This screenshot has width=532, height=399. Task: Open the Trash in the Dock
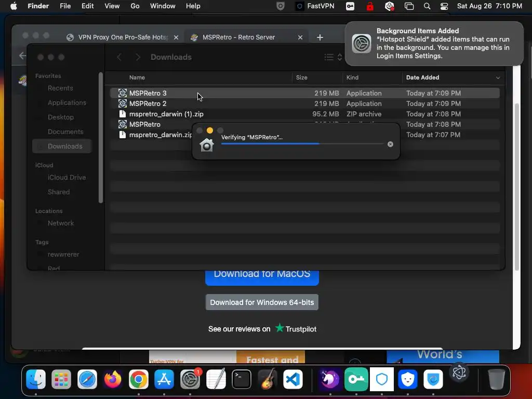point(496,379)
